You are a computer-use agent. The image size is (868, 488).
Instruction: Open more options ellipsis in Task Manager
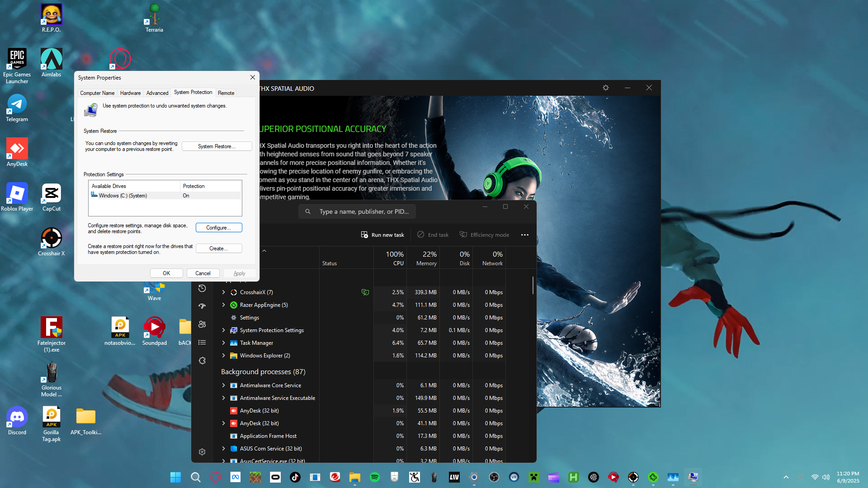(524, 235)
